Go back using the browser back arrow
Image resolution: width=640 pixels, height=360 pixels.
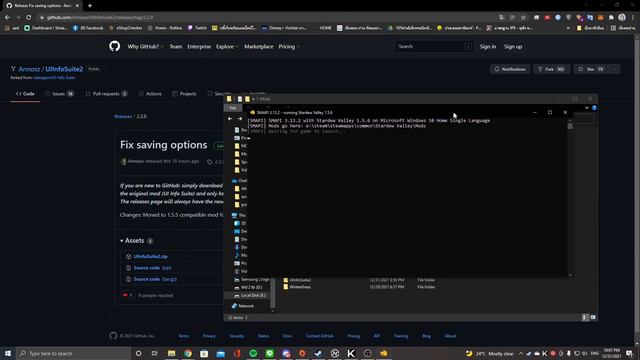coord(7,18)
